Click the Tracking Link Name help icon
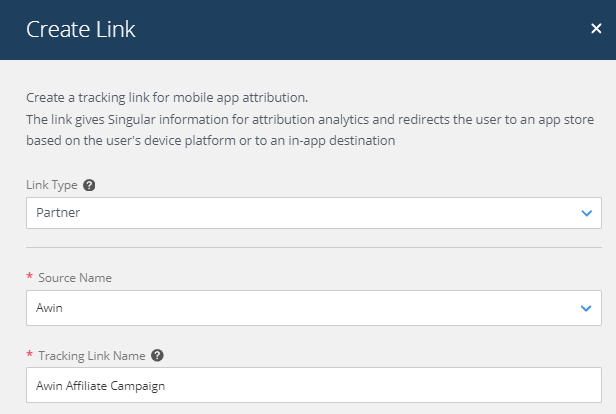Screen dimensions: 616x414 pyautogui.click(x=157, y=355)
